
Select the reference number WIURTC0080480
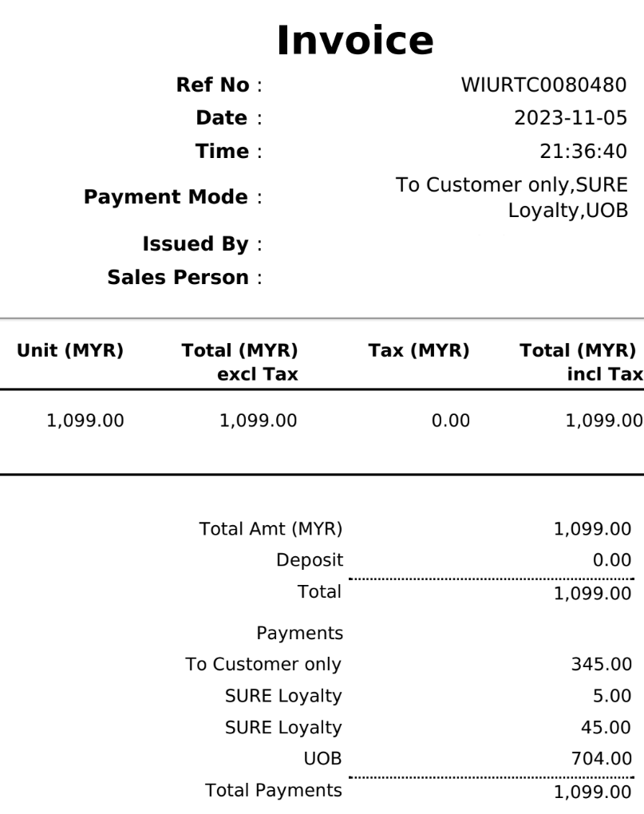(544, 85)
